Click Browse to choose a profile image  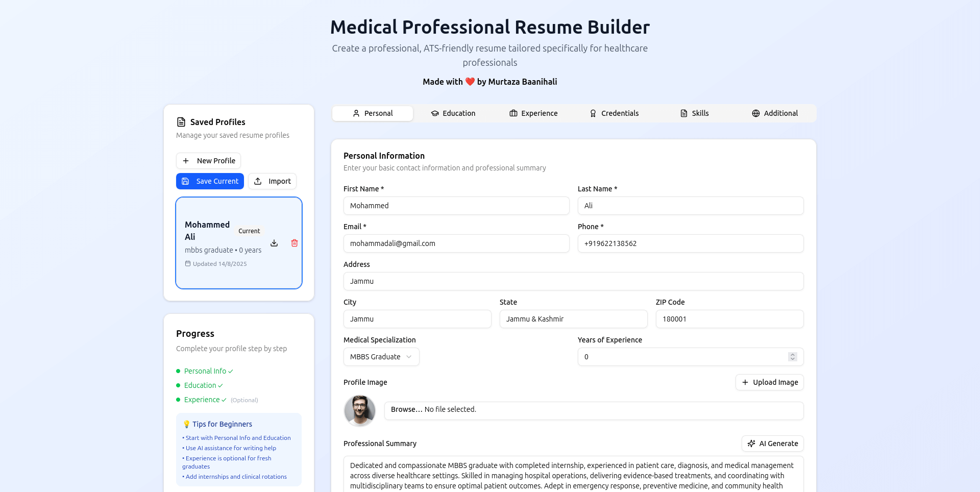[406, 409]
